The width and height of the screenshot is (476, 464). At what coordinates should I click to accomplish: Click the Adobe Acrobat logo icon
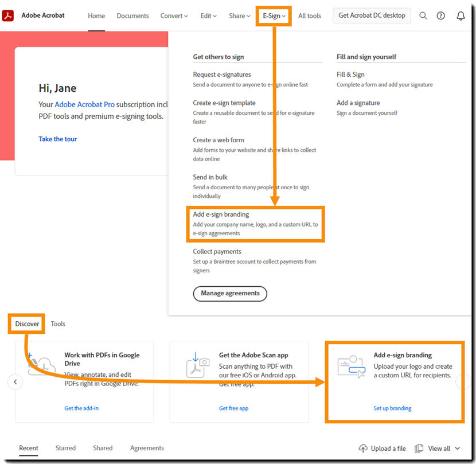click(8, 15)
